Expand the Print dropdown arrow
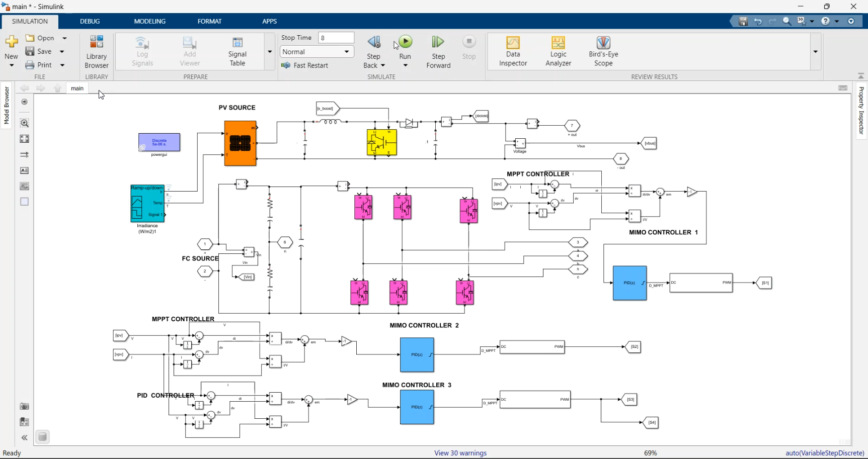The image size is (868, 459). click(62, 65)
